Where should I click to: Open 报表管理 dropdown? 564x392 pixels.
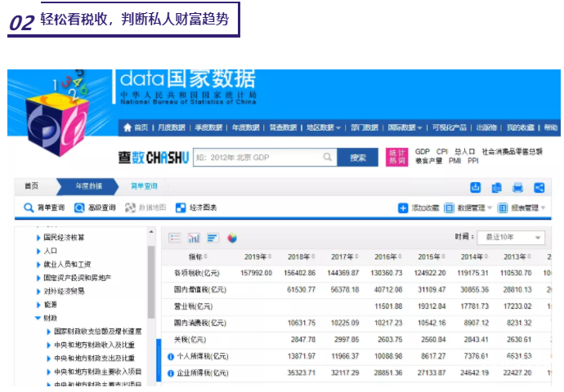coord(521,208)
